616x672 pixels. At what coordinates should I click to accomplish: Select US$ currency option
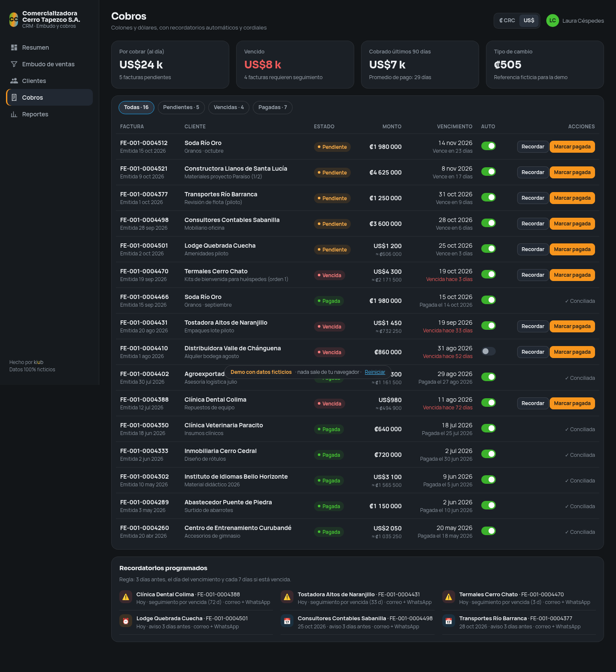tap(529, 21)
